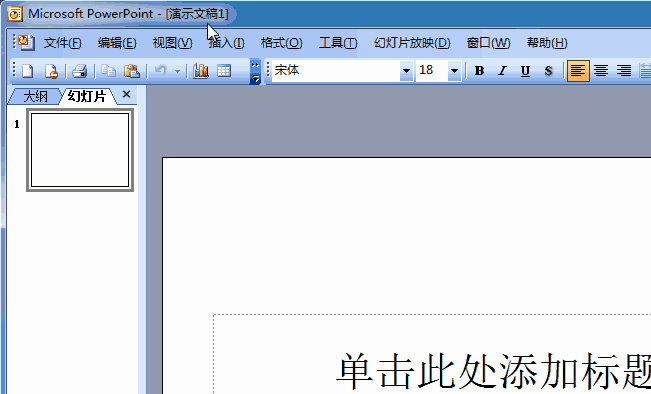Click the Standard toolbar move handle
651x394 pixels.
coord(14,71)
